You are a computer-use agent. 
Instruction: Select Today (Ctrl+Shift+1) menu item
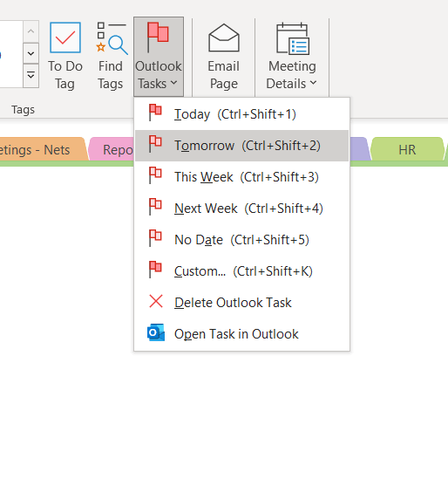pos(241,114)
